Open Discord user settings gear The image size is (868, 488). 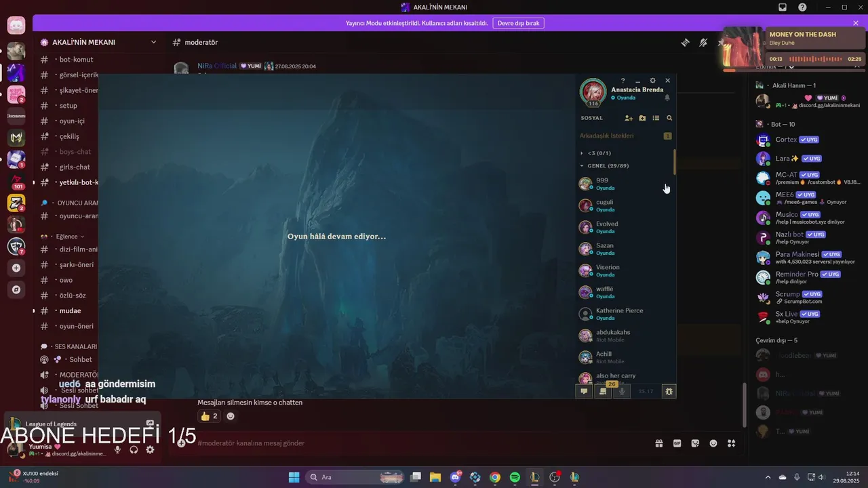150,449
